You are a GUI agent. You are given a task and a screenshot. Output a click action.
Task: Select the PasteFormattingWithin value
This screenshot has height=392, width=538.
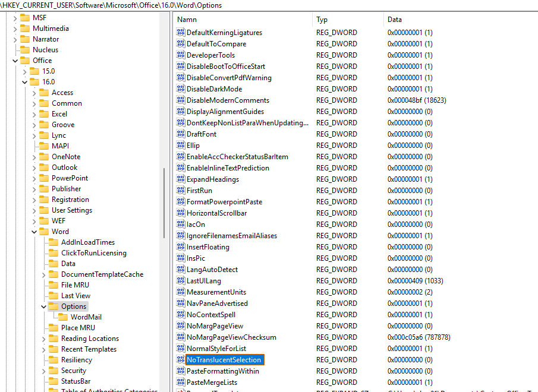pos(223,371)
